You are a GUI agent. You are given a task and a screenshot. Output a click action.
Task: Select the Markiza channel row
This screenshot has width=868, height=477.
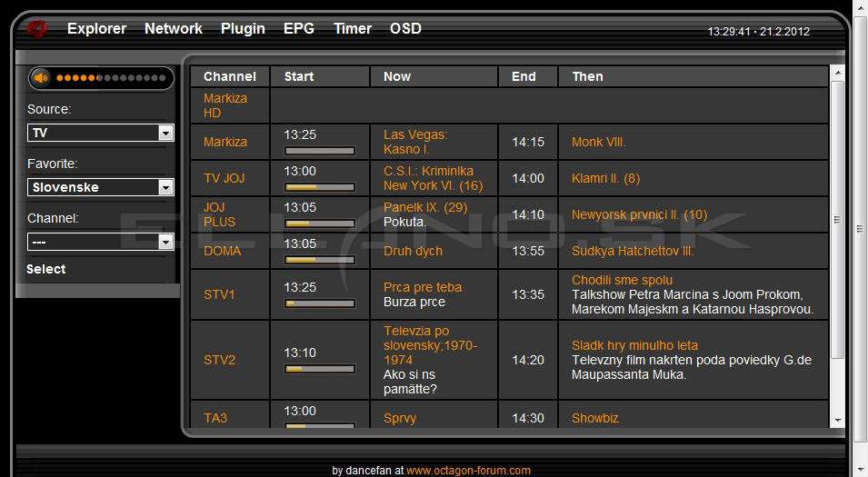tap(224, 142)
